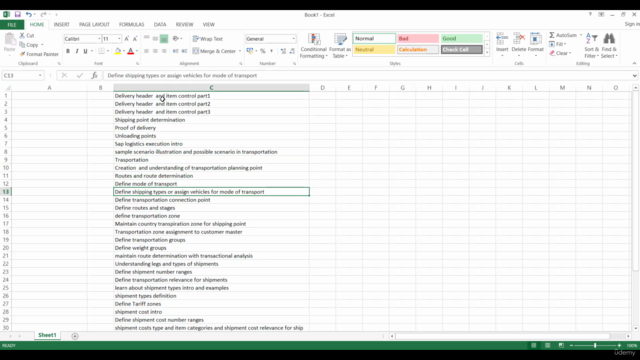Apply the Check Cell style
The width and height of the screenshot is (640, 360).
tap(462, 49)
